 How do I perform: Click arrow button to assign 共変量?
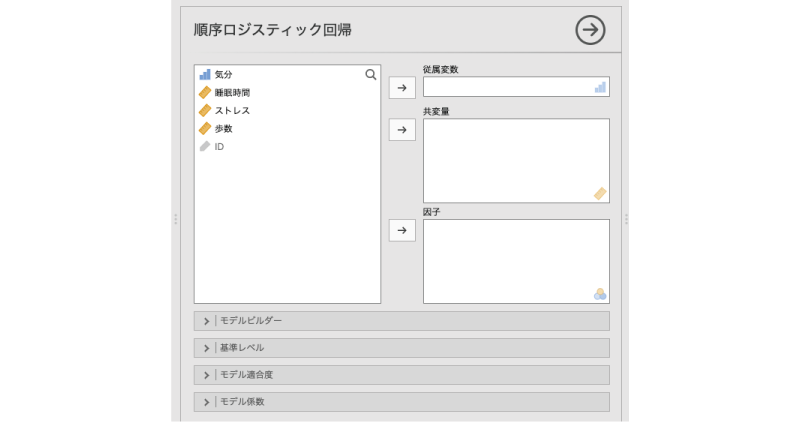402,130
